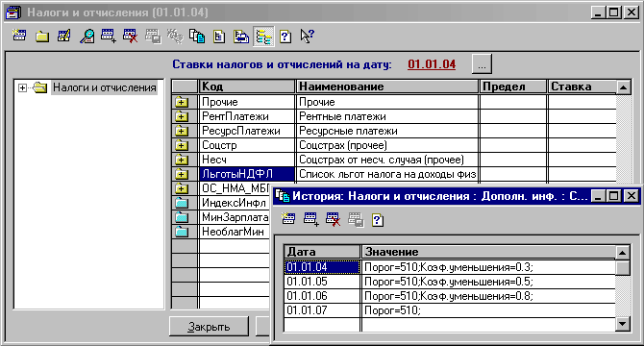
Task: Click the Код column header
Action: point(247,86)
